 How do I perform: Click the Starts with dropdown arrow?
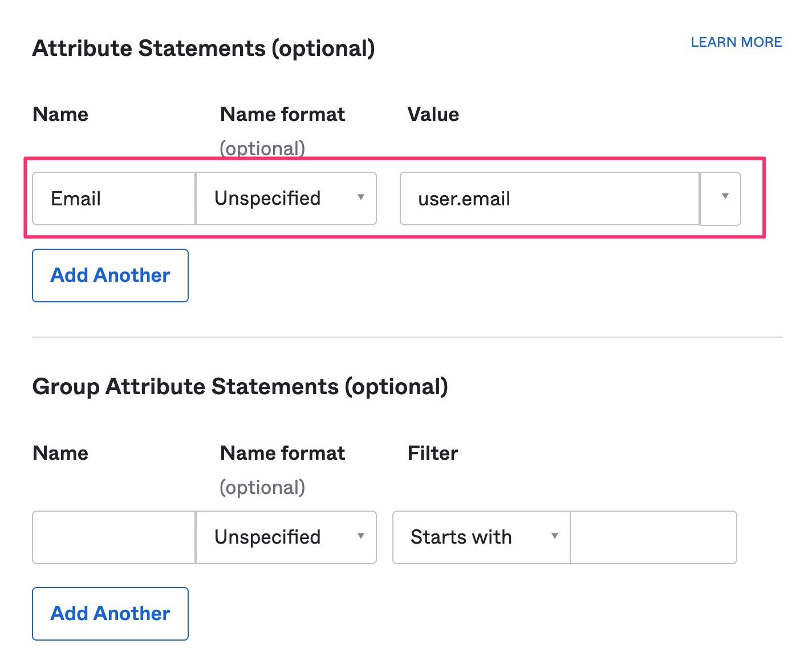point(555,537)
